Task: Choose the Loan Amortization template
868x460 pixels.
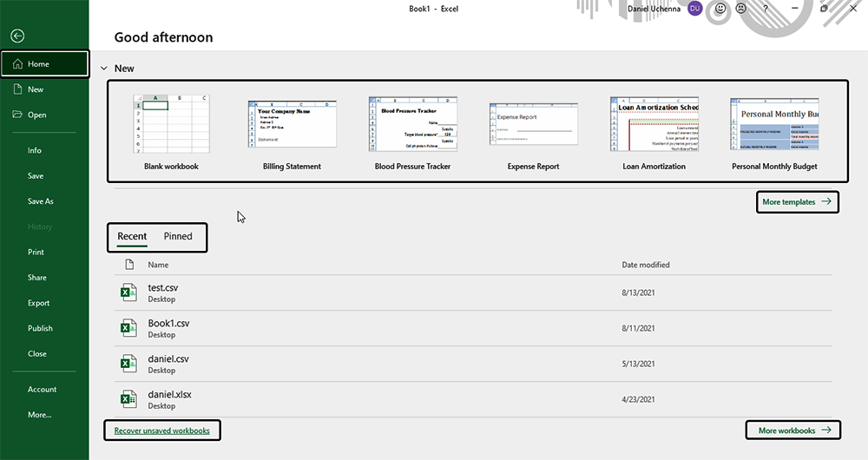Action: point(654,124)
